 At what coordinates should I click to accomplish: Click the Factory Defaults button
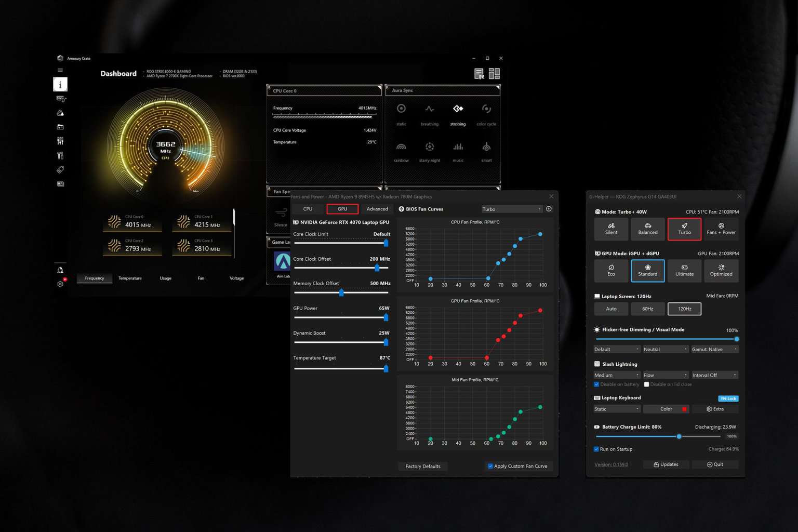tap(423, 466)
